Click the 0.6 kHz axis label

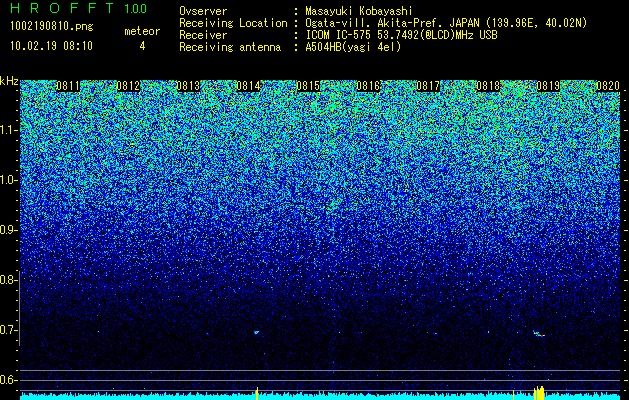[x=9, y=380]
